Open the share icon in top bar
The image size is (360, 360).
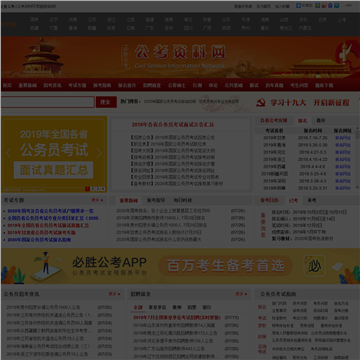coord(299,6)
